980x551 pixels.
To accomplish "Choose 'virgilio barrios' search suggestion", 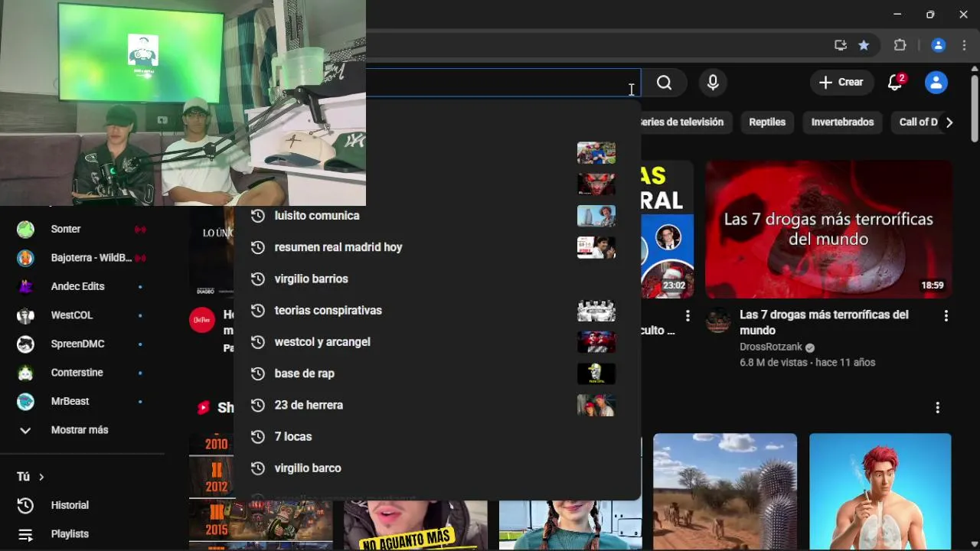I will (x=436, y=279).
